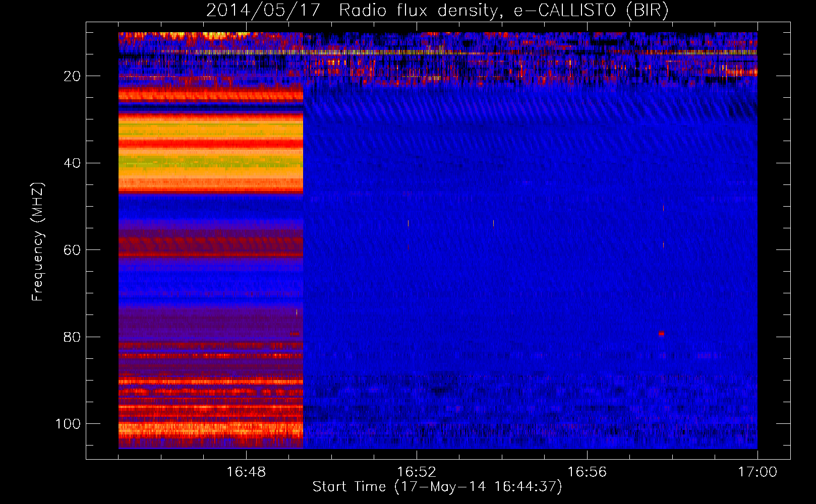816x504 pixels.
Task: Click the 'Frequency (MHZ)' axis label
Action: click(x=38, y=241)
